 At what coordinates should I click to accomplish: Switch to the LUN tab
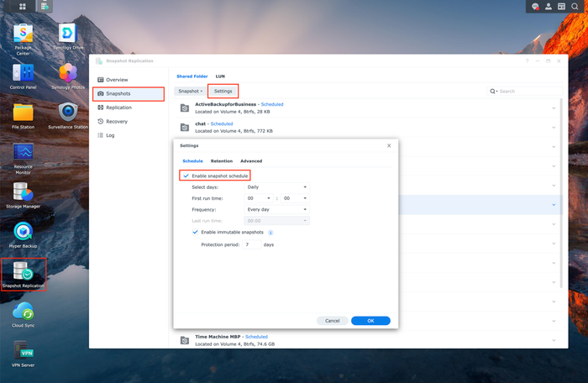tap(220, 76)
